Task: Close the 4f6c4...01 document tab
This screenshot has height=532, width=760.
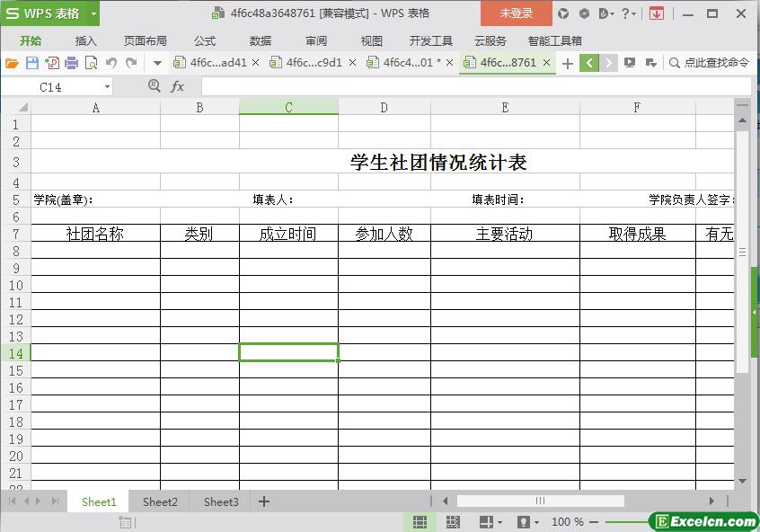Action: pos(449,63)
